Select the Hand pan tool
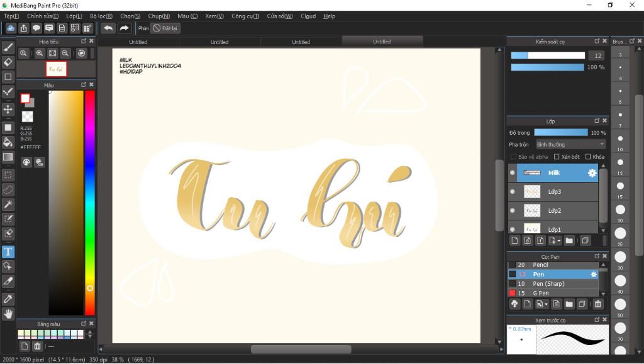 8,314
